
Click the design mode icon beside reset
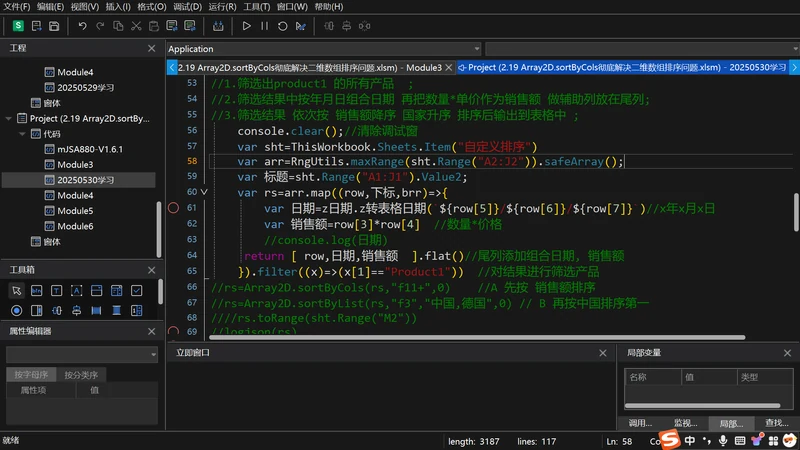[x=301, y=26]
